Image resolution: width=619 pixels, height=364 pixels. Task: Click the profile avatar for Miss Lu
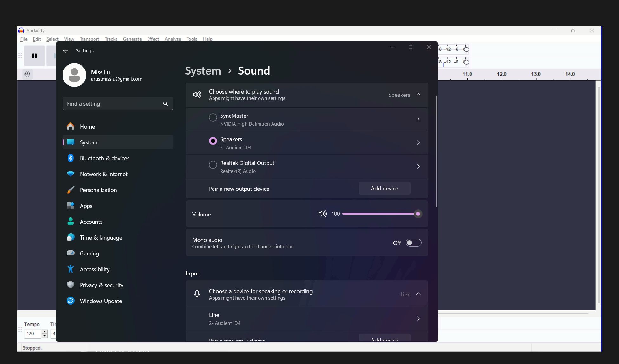point(74,75)
